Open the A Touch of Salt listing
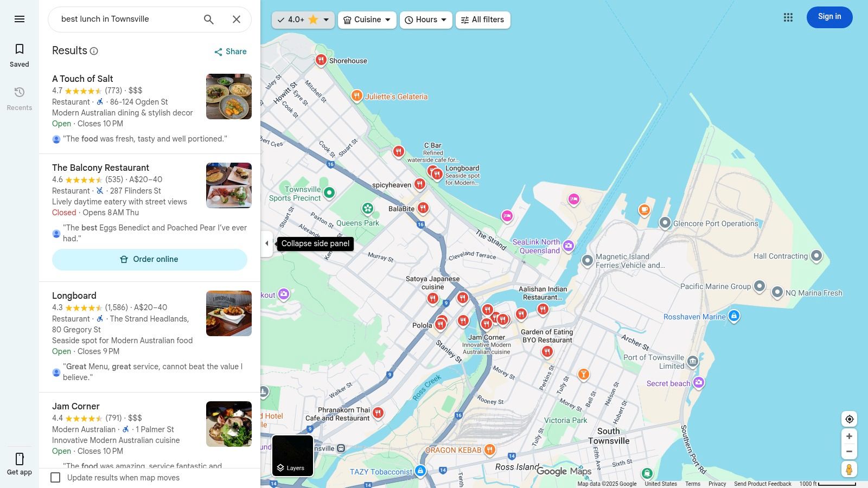Image resolution: width=868 pixels, height=488 pixels. coord(82,79)
